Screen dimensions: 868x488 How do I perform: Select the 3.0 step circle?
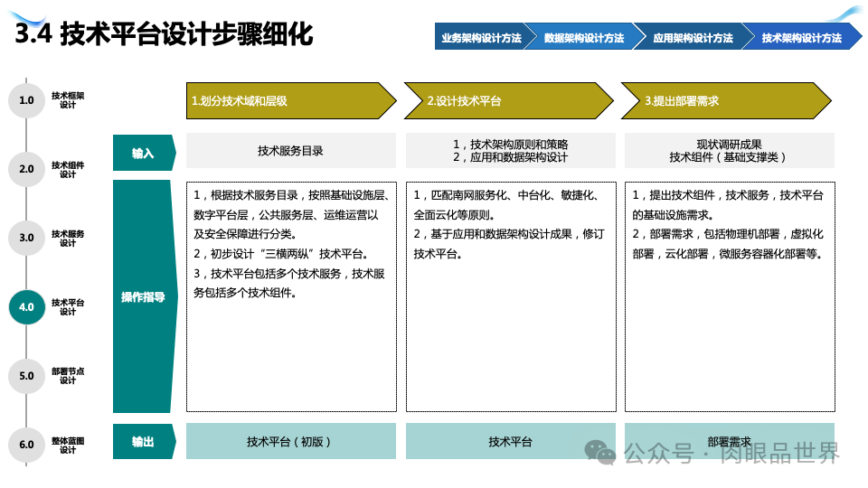click(26, 238)
